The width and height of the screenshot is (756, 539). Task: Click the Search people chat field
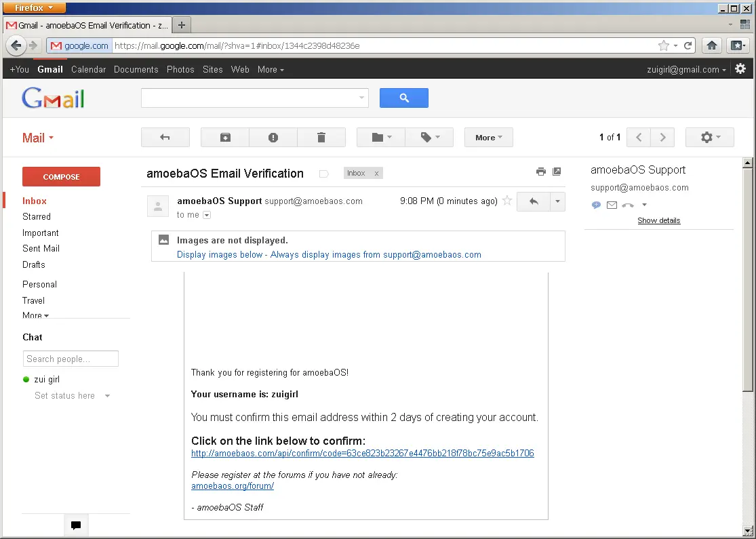71,359
